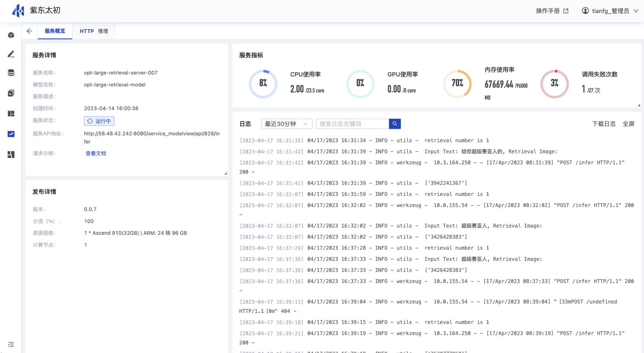Screen dimensions: 644x353
Task: Click the external link icon beside 操作手册
Action: [566, 11]
